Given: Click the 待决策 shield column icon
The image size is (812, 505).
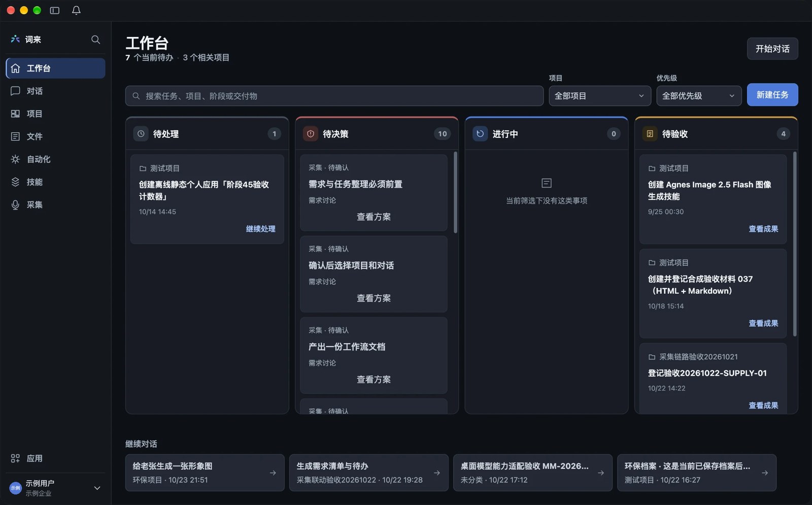Looking at the screenshot, I should 311,134.
